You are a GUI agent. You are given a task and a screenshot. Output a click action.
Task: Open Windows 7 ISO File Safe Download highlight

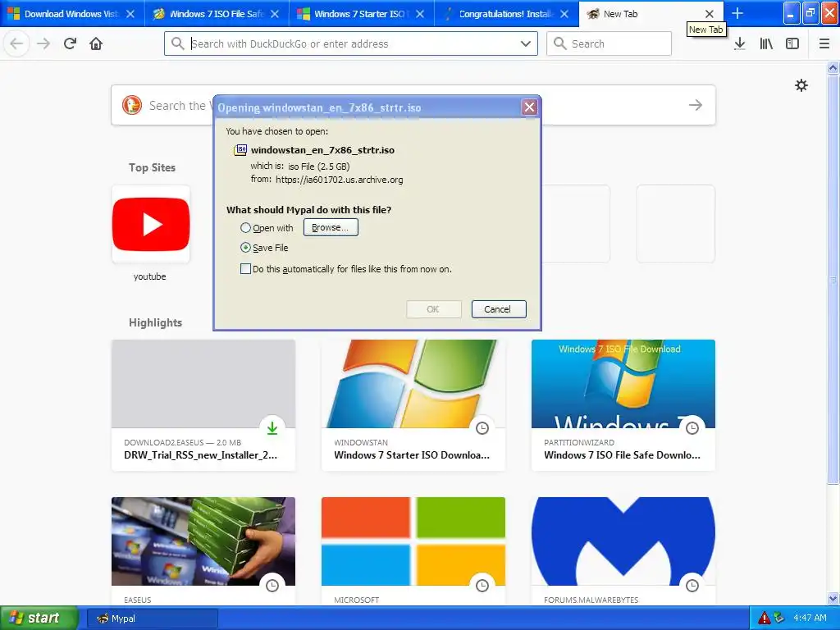623,405
